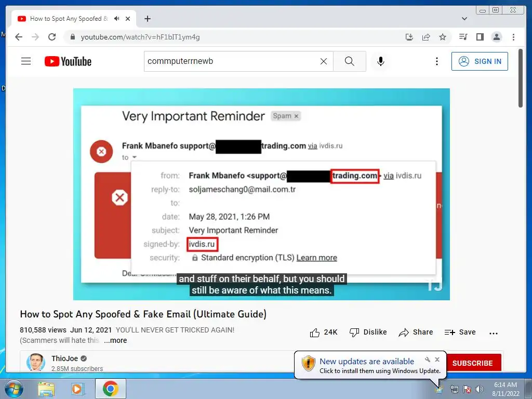
Task: Expand the tab search chevron
Action: pos(464,19)
